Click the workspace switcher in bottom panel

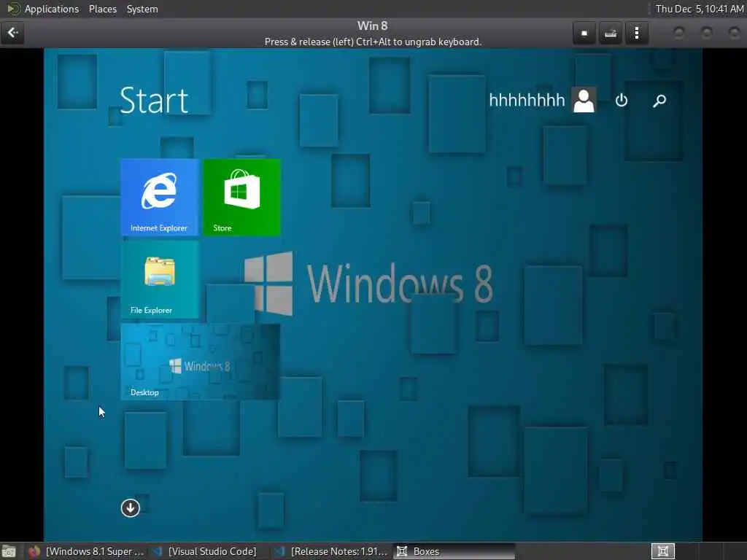pyautogui.click(x=662, y=551)
